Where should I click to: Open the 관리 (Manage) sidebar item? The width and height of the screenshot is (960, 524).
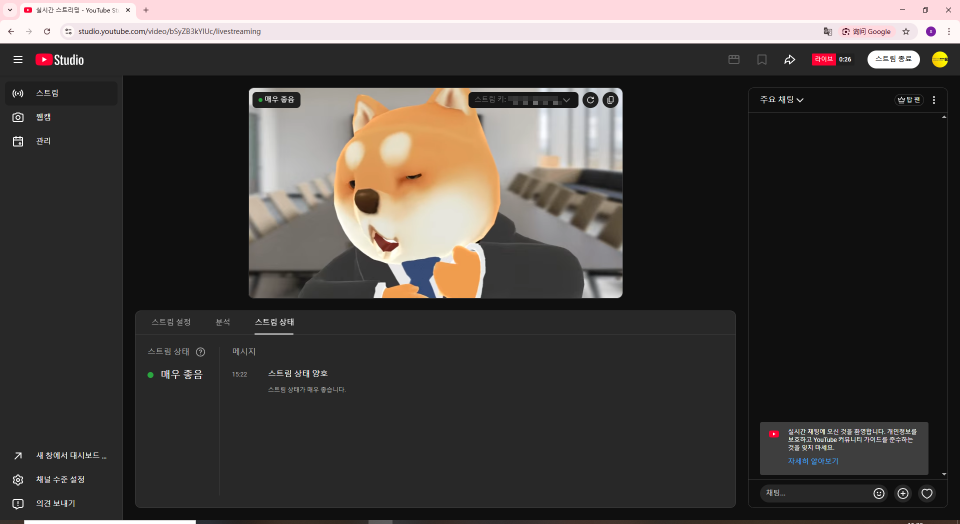43,141
